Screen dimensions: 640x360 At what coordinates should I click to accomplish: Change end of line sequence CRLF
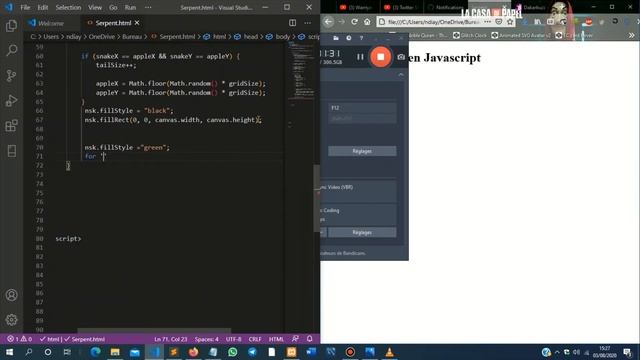coord(255,339)
